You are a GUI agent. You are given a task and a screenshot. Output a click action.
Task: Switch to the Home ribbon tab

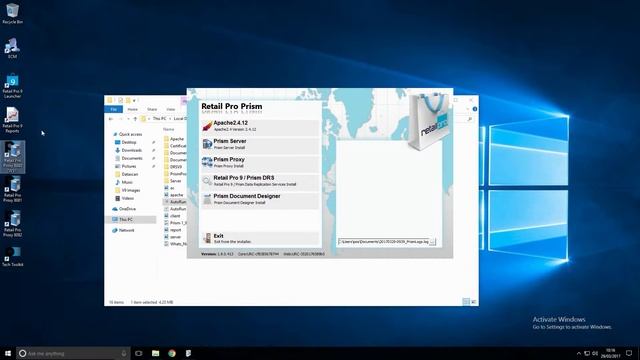click(132, 109)
